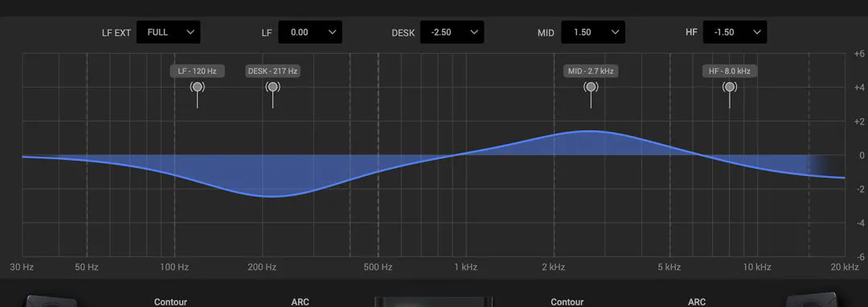Select the HF 8.0 kHz band handle
The height and width of the screenshot is (307, 868).
730,87
